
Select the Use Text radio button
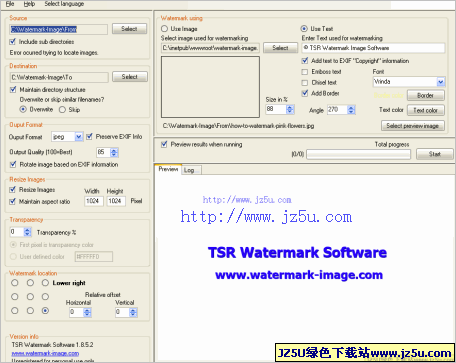coord(304,29)
